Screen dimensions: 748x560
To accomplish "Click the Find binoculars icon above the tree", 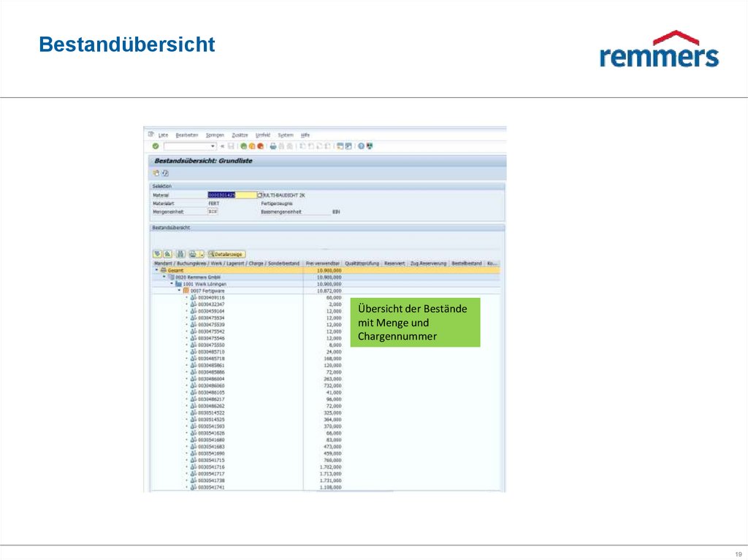I will [181, 254].
